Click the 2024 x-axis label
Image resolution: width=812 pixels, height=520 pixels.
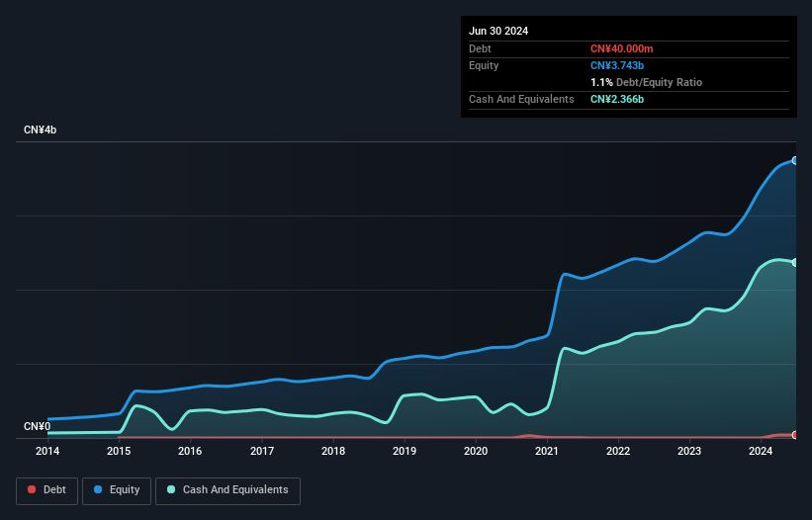[761, 451]
